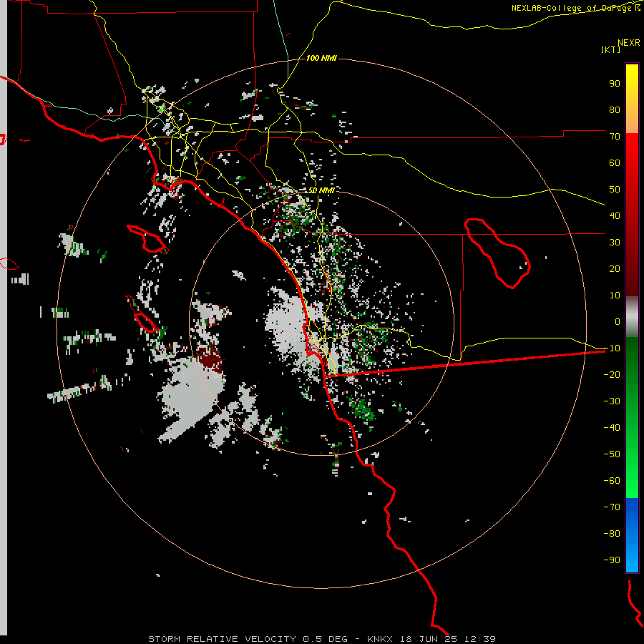Pick the blue segment of the velocity color bar
644x644 pixels.
tap(632, 535)
